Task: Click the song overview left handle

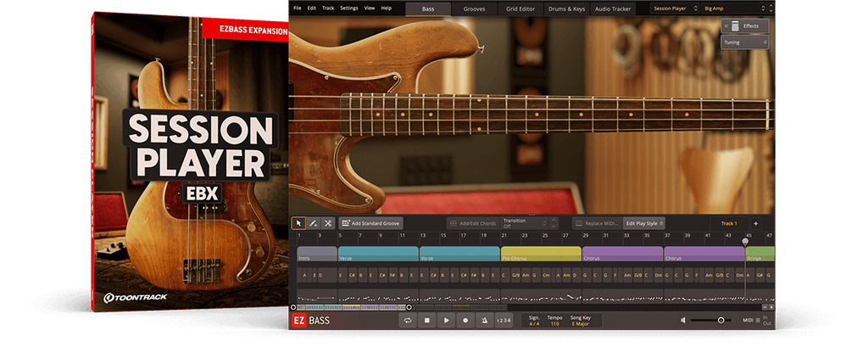Action: coord(293,307)
